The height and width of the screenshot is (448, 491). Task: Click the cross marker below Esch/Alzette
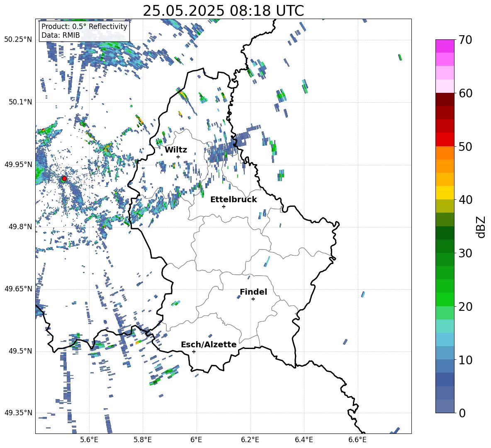click(194, 351)
